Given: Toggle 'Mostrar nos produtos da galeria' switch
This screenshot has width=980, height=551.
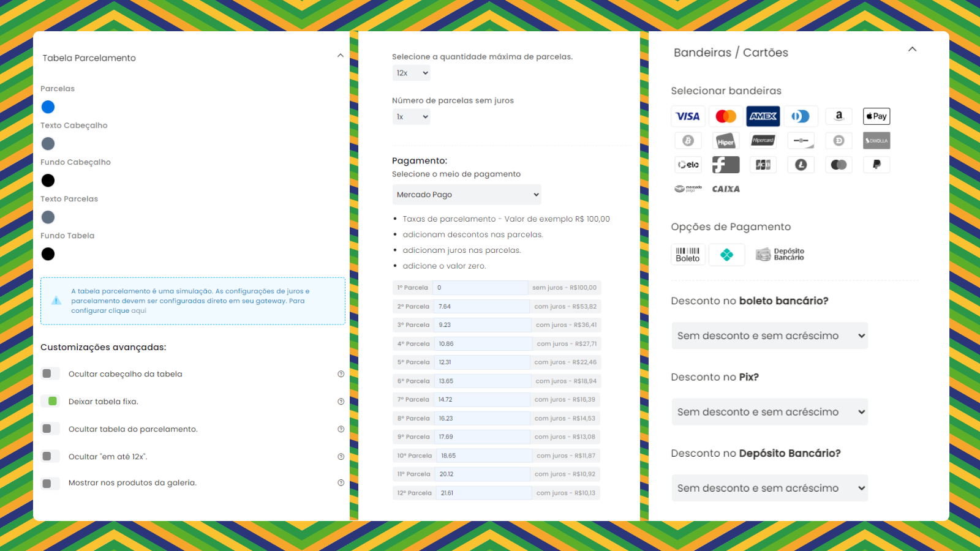Looking at the screenshot, I should (50, 483).
